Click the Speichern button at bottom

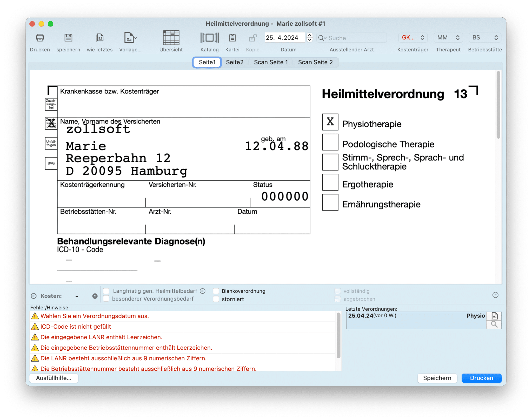click(x=437, y=378)
